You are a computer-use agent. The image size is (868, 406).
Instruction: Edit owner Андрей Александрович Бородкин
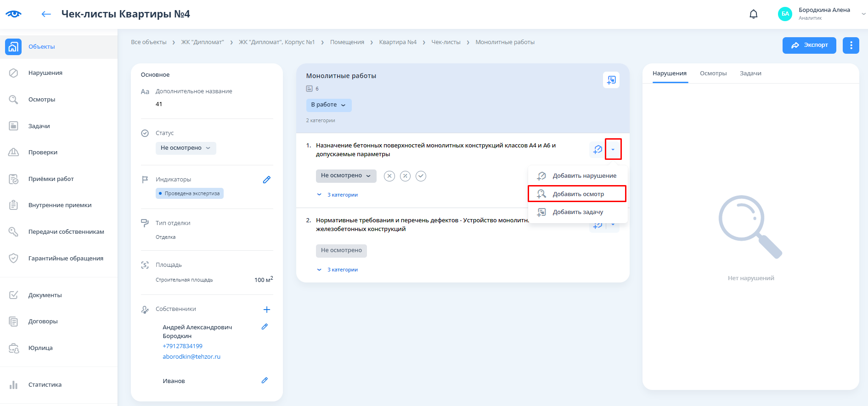[x=265, y=327]
